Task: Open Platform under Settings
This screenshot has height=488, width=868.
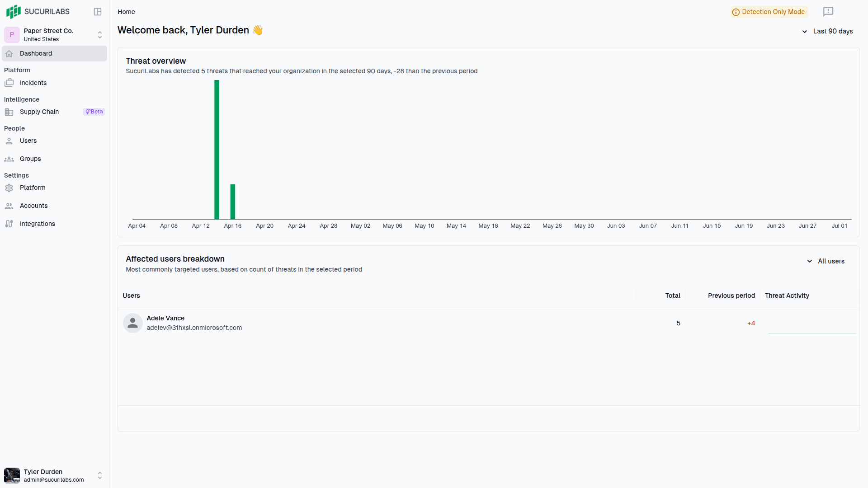Action: (x=54, y=188)
